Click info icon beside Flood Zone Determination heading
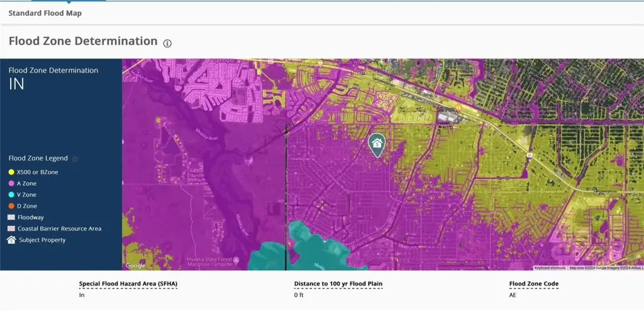The width and height of the screenshot is (644, 311). coord(167,43)
